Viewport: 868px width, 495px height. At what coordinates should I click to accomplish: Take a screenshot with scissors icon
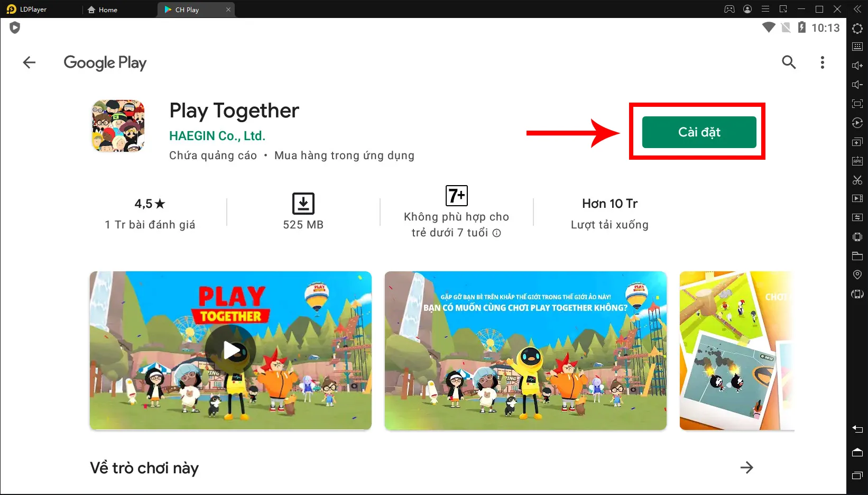[857, 180]
